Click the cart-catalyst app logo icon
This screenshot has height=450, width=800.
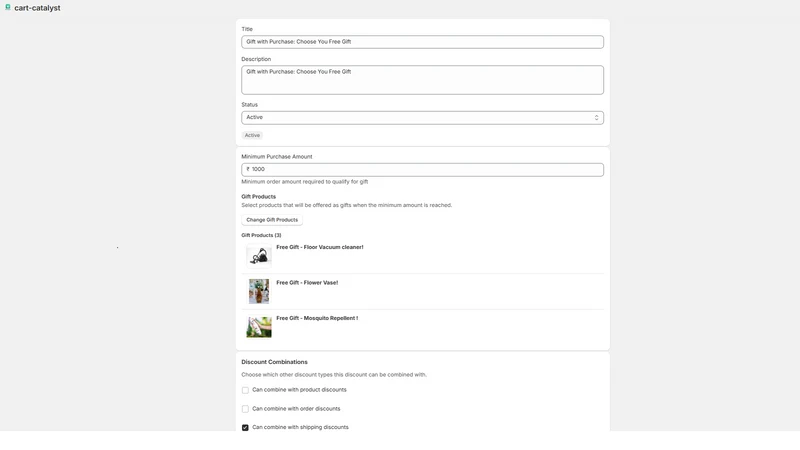coord(8,8)
